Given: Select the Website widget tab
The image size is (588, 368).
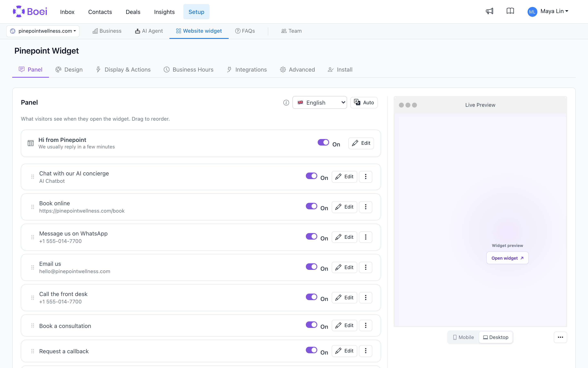Looking at the screenshot, I should click(199, 31).
